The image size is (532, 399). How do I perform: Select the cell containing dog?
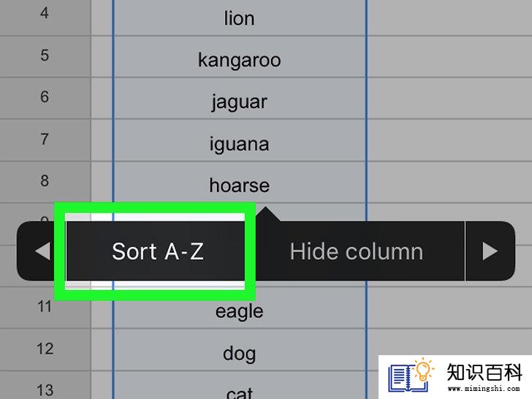[x=240, y=350]
